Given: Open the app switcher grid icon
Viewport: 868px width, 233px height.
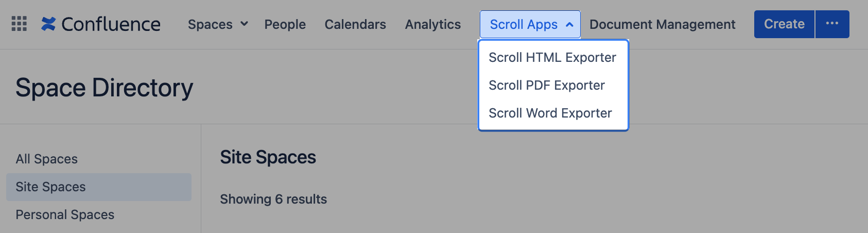Looking at the screenshot, I should pos(19,24).
